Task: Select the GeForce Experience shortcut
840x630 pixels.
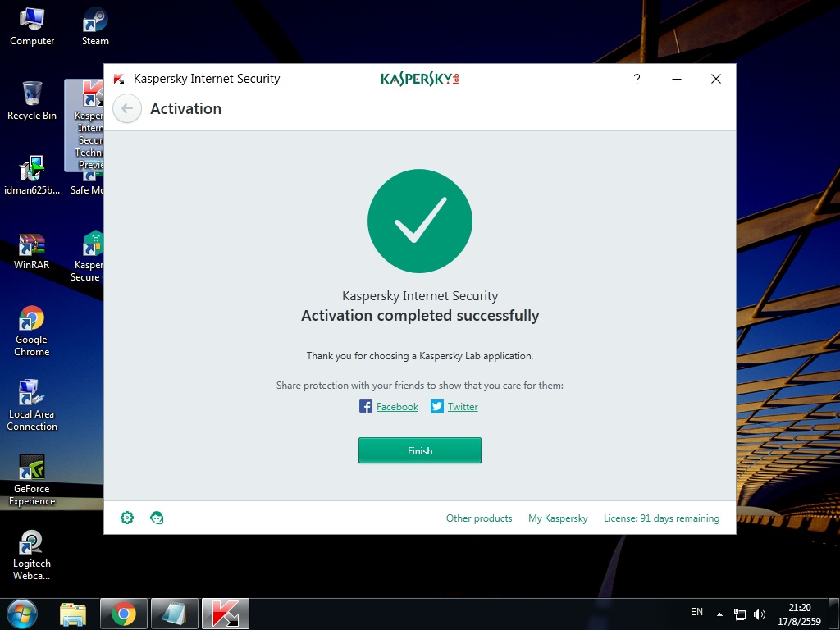Action: click(x=32, y=481)
